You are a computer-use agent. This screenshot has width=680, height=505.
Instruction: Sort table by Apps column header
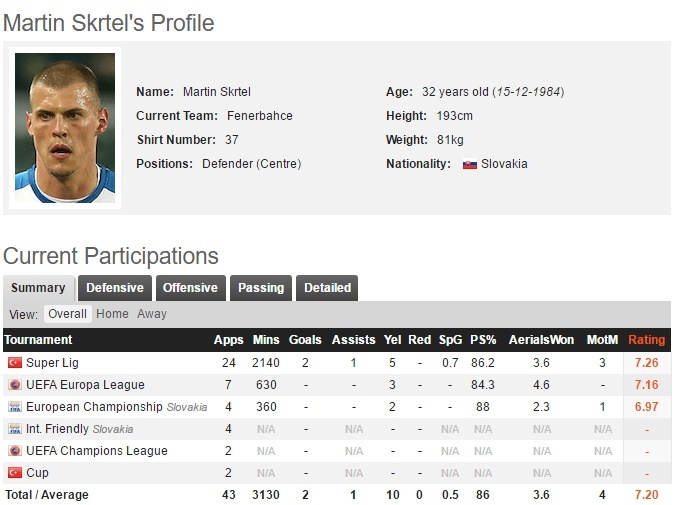pyautogui.click(x=228, y=340)
